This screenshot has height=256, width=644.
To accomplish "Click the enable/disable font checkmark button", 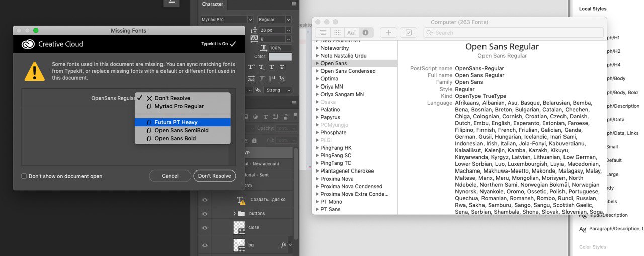I will pos(409,32).
